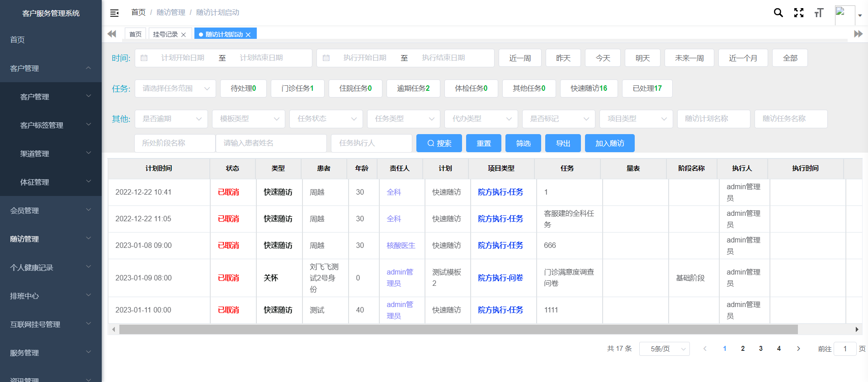Viewport: 868px width, 382px height.
Task: Open the 项目类型 dropdown
Action: click(636, 119)
